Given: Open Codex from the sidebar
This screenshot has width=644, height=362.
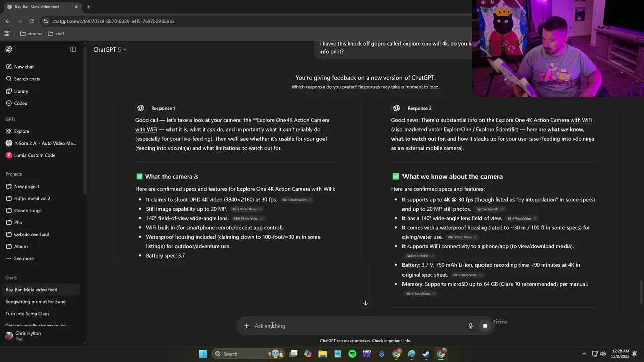Looking at the screenshot, I should (21, 103).
